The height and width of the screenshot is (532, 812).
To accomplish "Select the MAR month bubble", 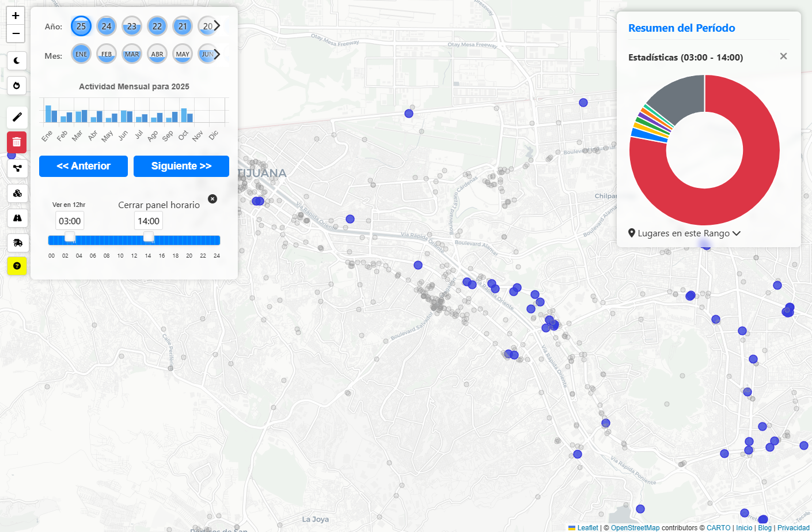I will coord(132,54).
